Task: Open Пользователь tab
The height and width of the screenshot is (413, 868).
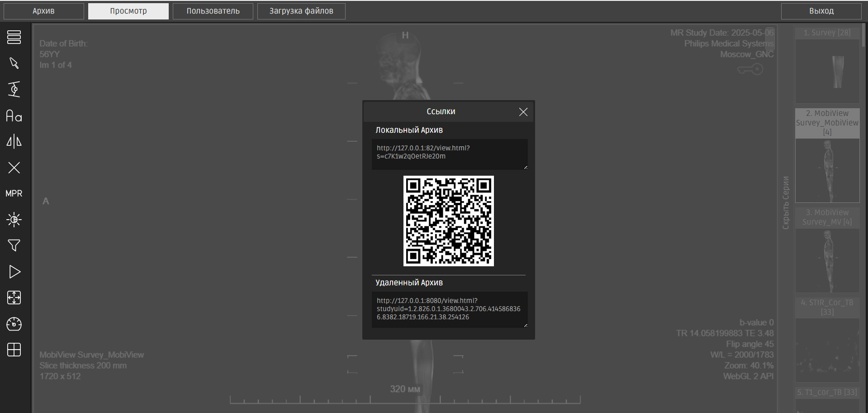Action: 213,11
